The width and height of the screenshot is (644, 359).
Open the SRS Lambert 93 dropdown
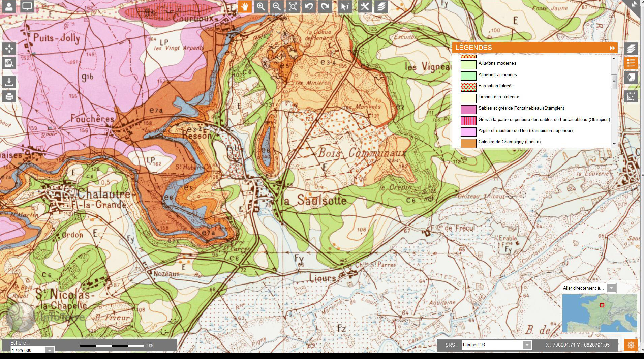(527, 345)
